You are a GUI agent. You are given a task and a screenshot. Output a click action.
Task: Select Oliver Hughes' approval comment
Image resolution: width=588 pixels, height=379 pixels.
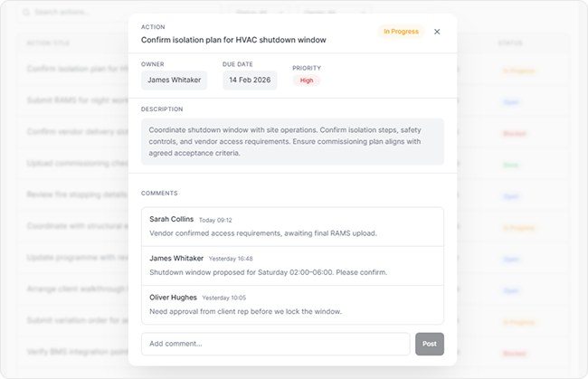point(292,304)
